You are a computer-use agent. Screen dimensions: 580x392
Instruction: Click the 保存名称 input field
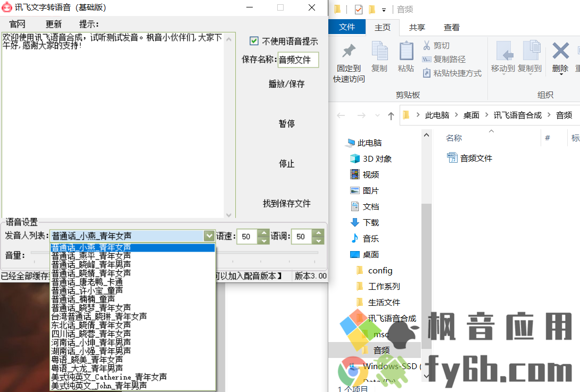pyautogui.click(x=298, y=60)
